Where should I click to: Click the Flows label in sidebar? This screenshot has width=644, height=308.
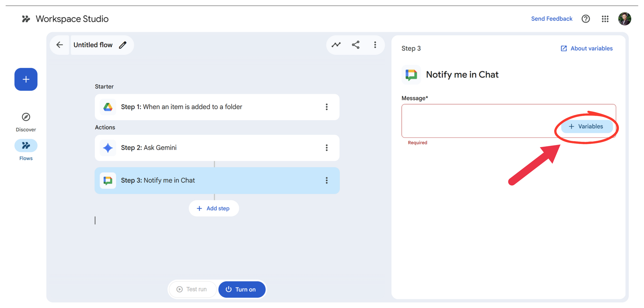coord(26,158)
